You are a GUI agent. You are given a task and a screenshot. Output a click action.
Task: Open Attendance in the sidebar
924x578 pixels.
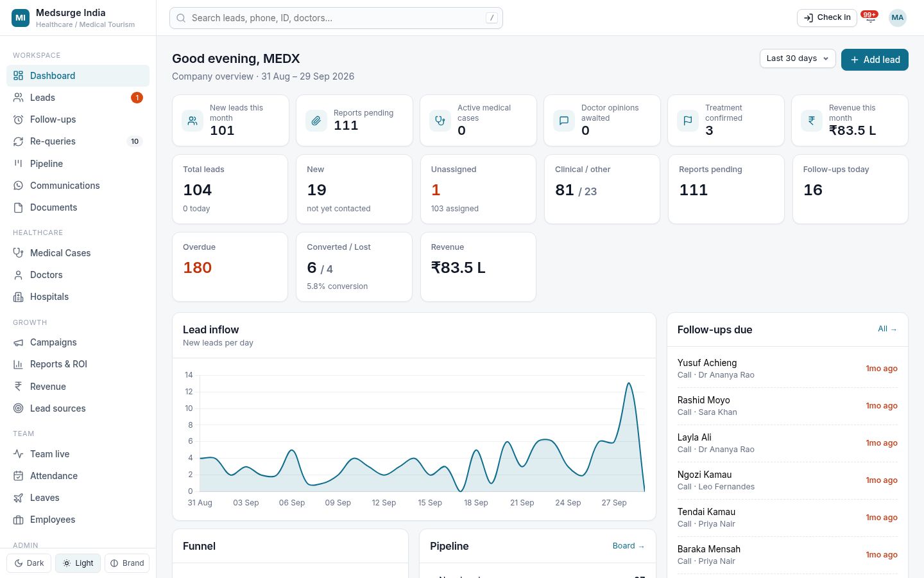coord(78,476)
